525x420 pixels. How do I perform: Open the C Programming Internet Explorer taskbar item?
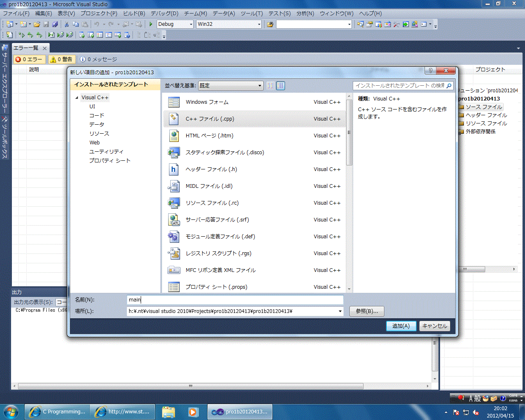[57, 411]
